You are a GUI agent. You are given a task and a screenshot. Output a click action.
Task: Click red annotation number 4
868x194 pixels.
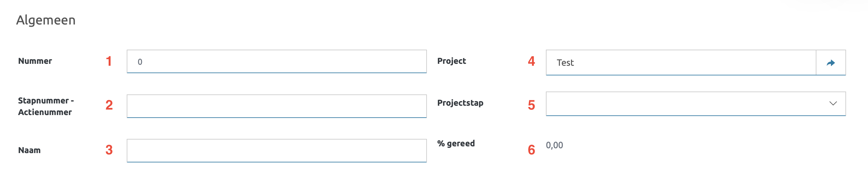531,61
